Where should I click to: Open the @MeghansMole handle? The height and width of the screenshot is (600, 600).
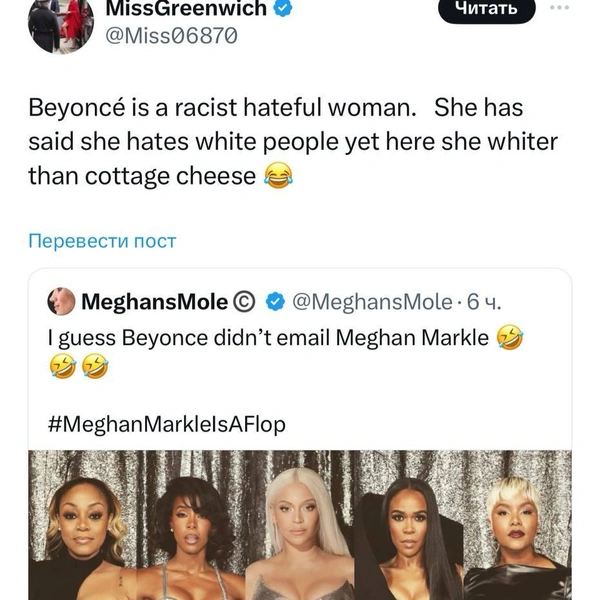372,302
